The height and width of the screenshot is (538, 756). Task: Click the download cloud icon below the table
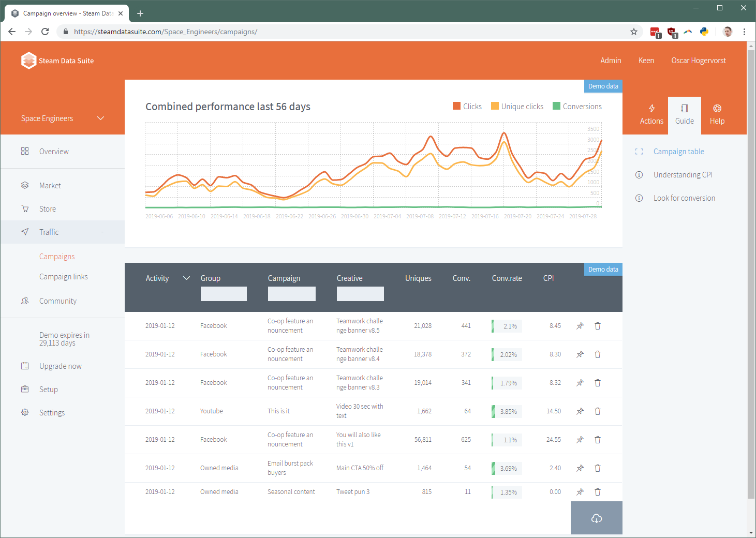tap(596, 518)
